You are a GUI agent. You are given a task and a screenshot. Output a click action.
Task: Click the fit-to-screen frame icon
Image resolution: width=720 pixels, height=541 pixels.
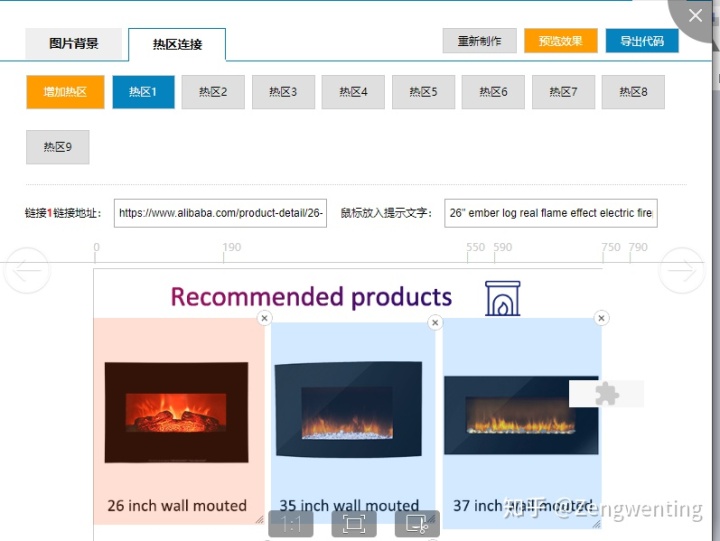(x=354, y=524)
